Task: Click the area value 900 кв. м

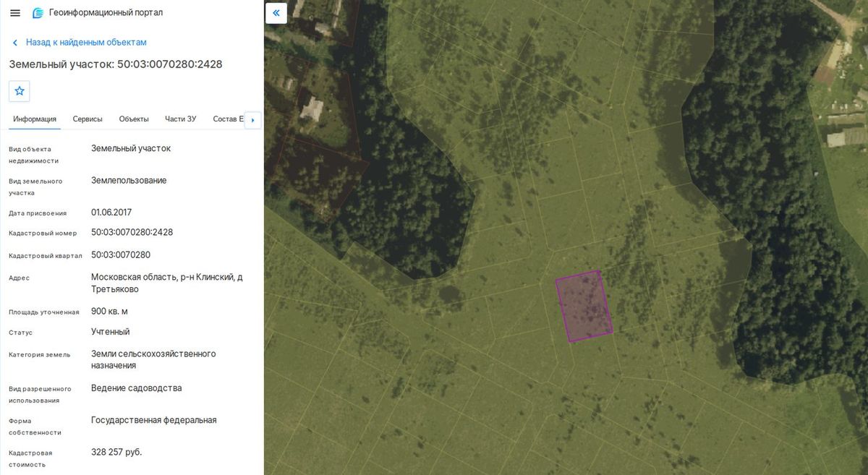Action: coord(109,312)
